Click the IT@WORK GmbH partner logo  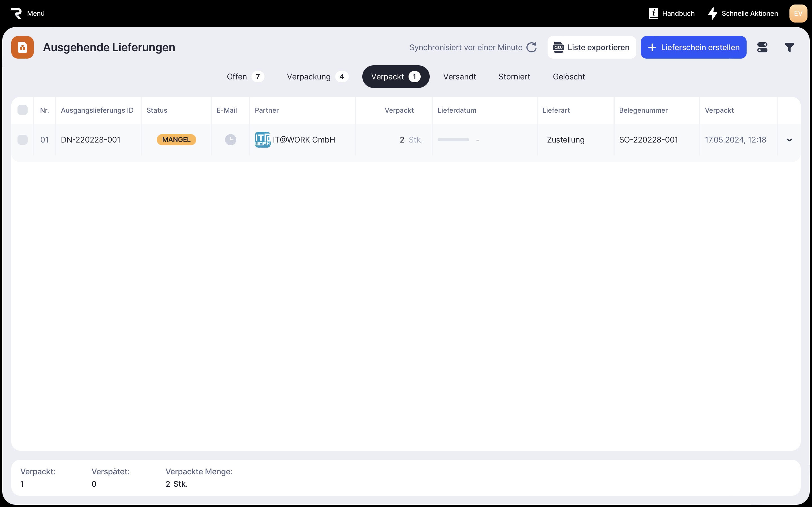[x=262, y=139]
